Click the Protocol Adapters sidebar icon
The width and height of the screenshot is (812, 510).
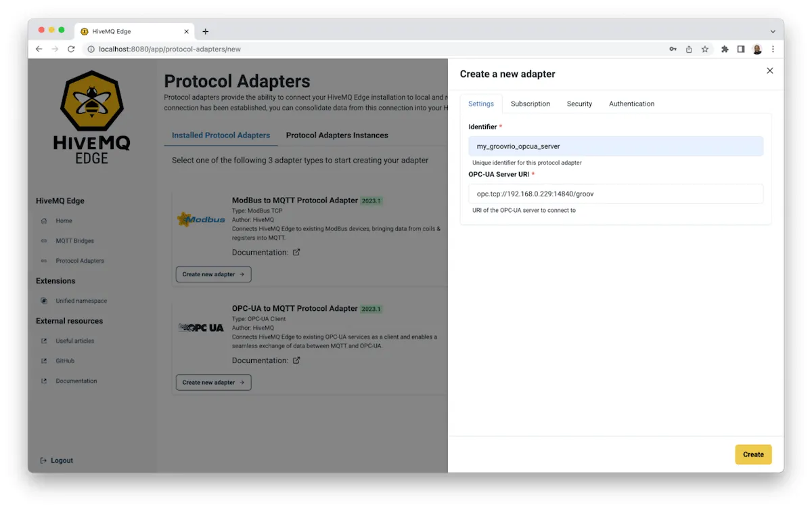44,261
